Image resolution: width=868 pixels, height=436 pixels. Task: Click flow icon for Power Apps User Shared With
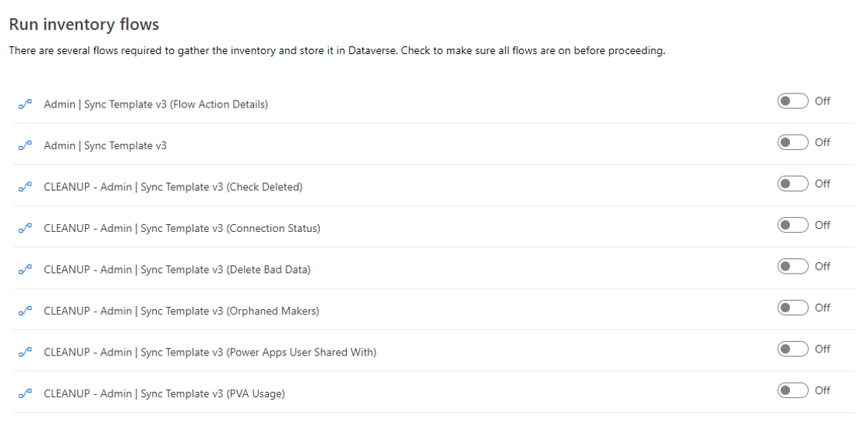point(25,353)
